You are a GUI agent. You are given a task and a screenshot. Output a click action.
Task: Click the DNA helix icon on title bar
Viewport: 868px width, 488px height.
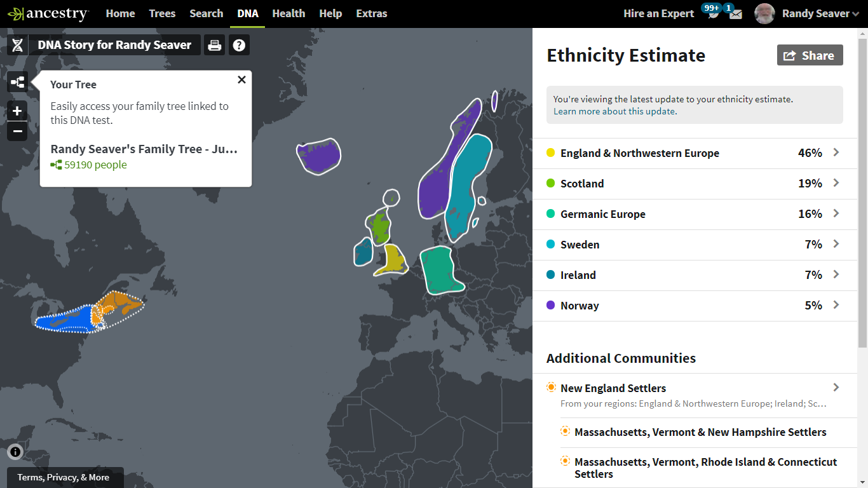pos(17,44)
